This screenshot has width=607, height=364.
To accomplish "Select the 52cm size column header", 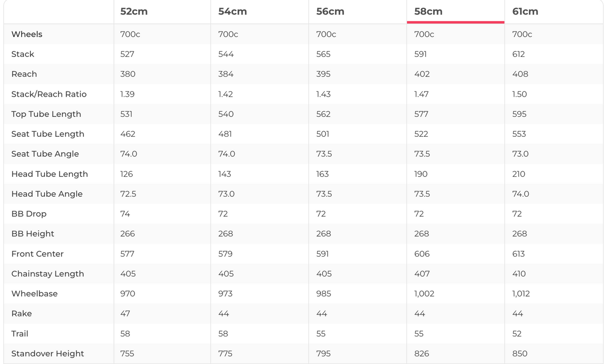I will (134, 11).
